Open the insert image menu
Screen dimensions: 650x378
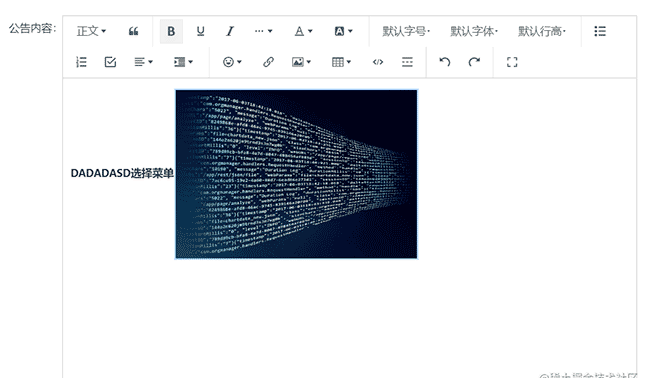tap(301, 62)
